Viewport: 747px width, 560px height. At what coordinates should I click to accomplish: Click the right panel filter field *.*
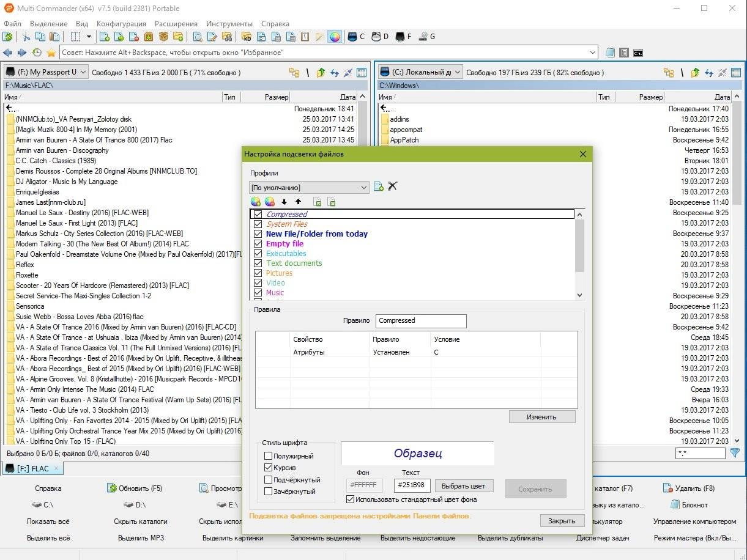coord(700,453)
